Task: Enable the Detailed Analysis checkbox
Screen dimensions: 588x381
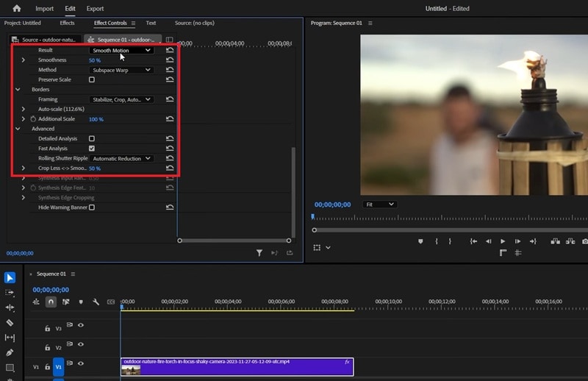Action: 92,138
